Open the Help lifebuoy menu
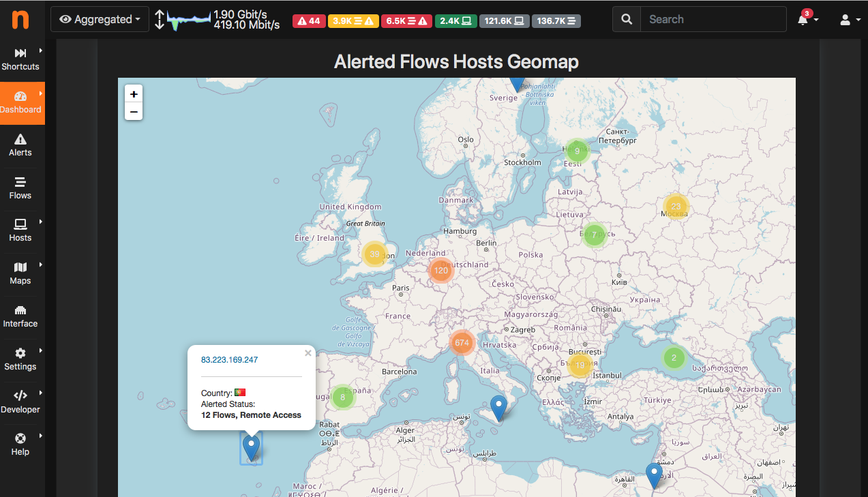 coord(20,445)
